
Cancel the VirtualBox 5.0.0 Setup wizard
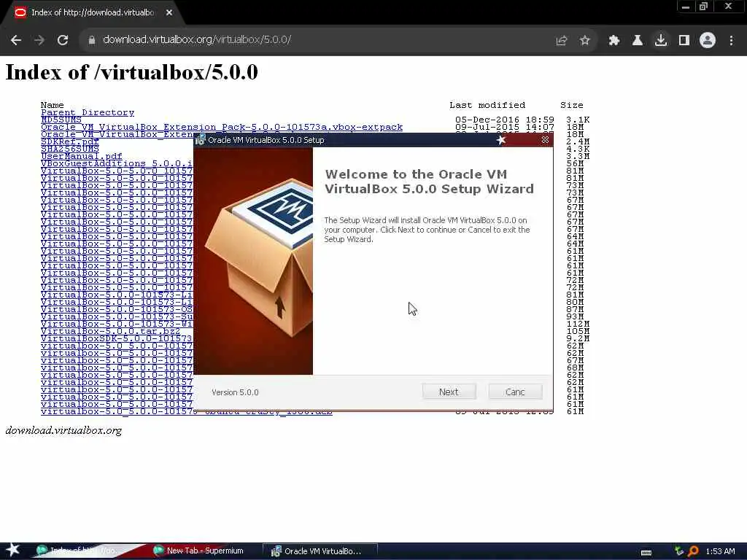coord(516,392)
